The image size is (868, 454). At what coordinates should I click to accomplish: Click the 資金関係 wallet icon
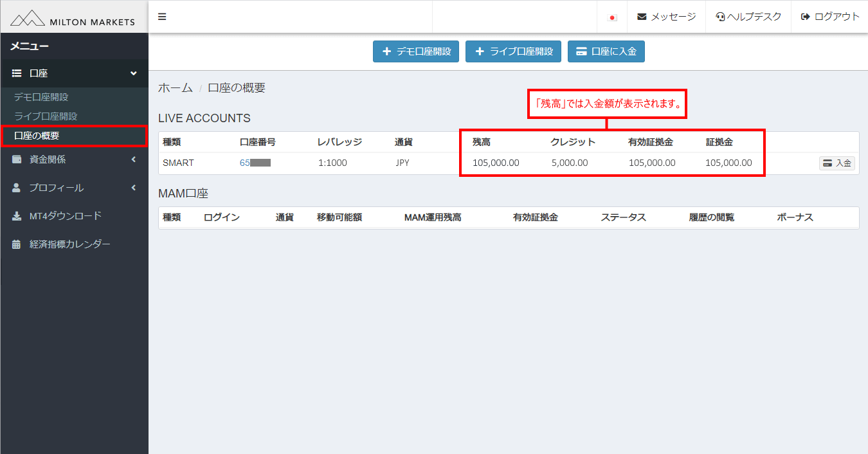click(x=16, y=159)
